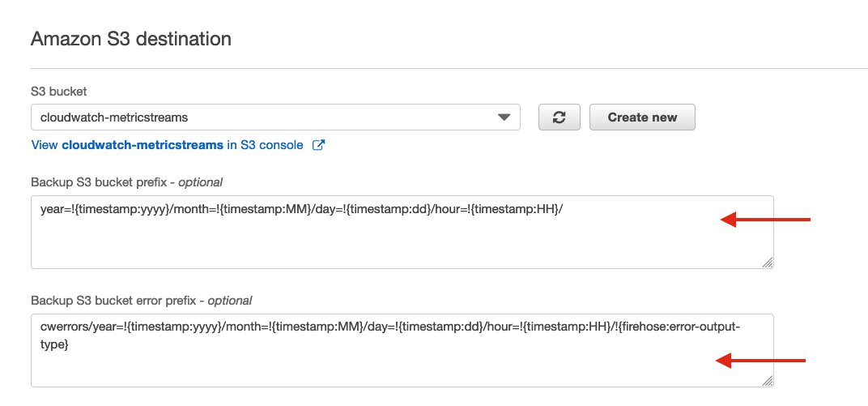This screenshot has height=406, width=868.
Task: Expand the S3 bucket dropdown arrow
Action: click(x=503, y=118)
